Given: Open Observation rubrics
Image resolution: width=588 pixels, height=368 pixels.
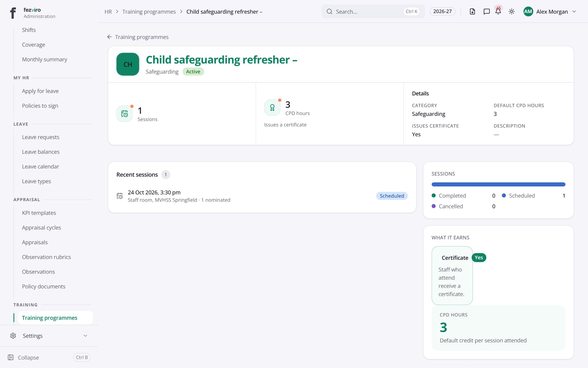Looking at the screenshot, I should pyautogui.click(x=46, y=257).
